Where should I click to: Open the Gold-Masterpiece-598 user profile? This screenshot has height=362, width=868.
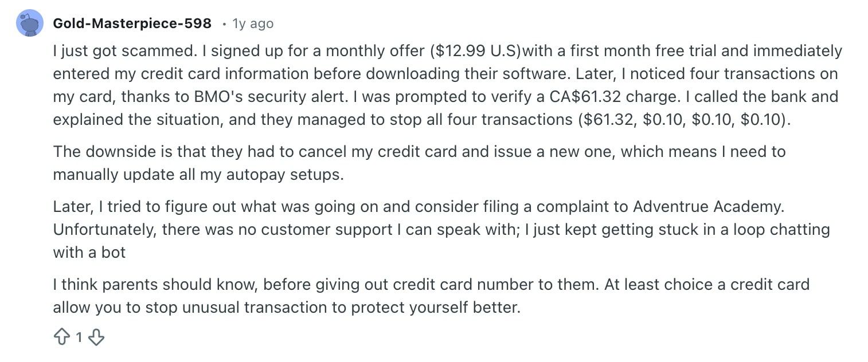[132, 23]
